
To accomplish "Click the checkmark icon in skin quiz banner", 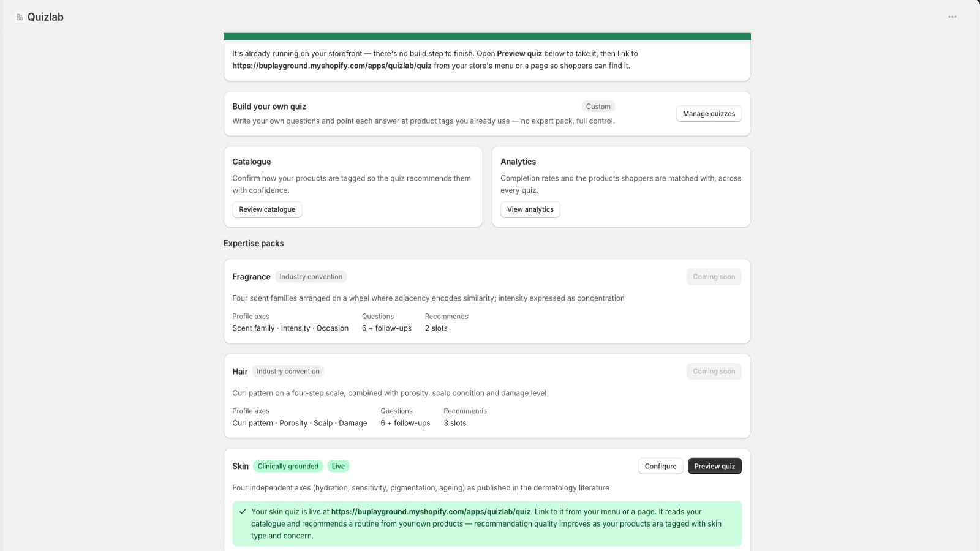I will coord(243,512).
